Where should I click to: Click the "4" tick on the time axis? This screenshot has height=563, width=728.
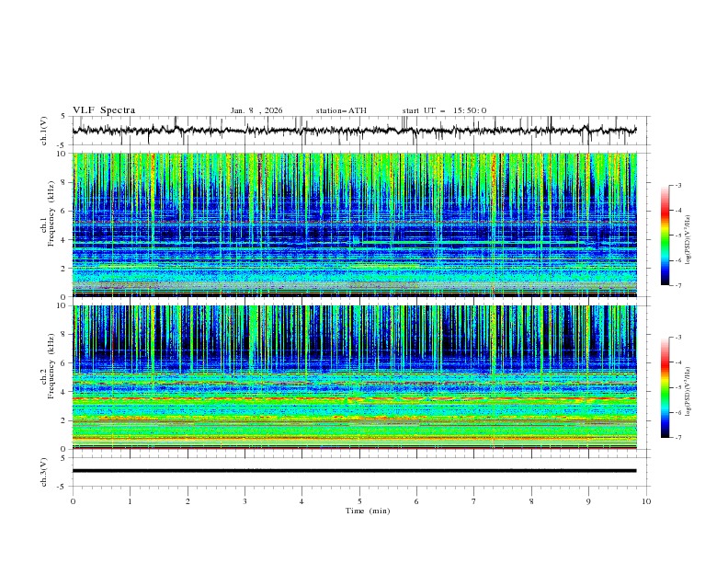[301, 501]
